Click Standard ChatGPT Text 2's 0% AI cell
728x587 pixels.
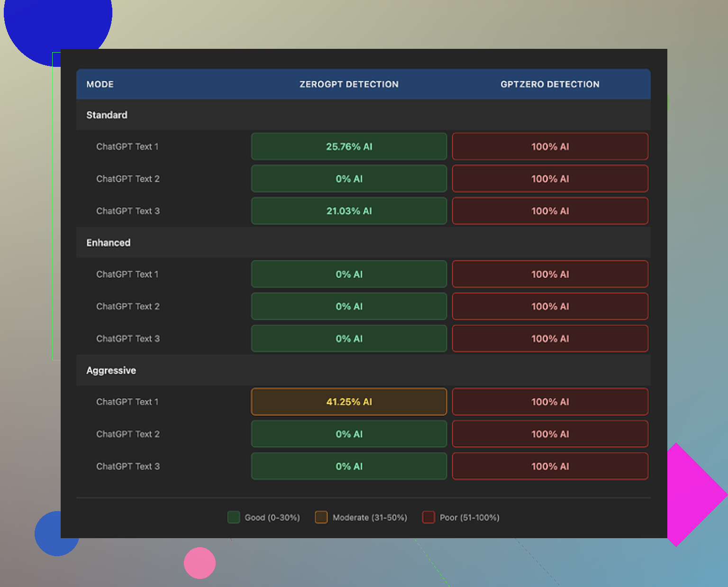[x=349, y=179]
